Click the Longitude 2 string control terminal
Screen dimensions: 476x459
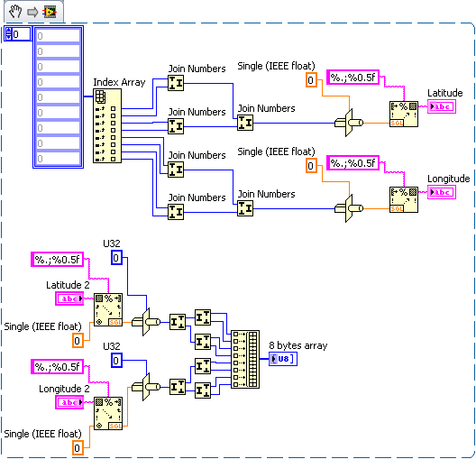coord(69,402)
